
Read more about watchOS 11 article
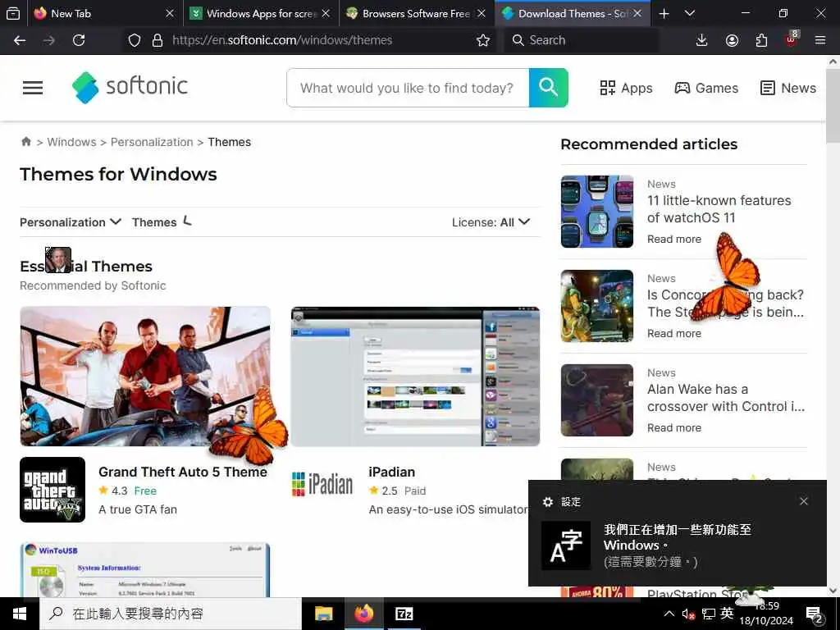[674, 239]
